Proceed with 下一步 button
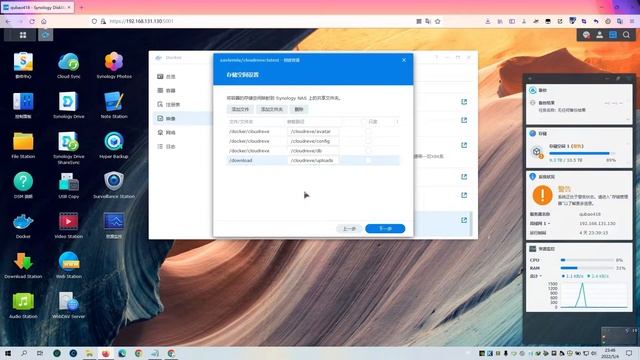 tap(385, 229)
